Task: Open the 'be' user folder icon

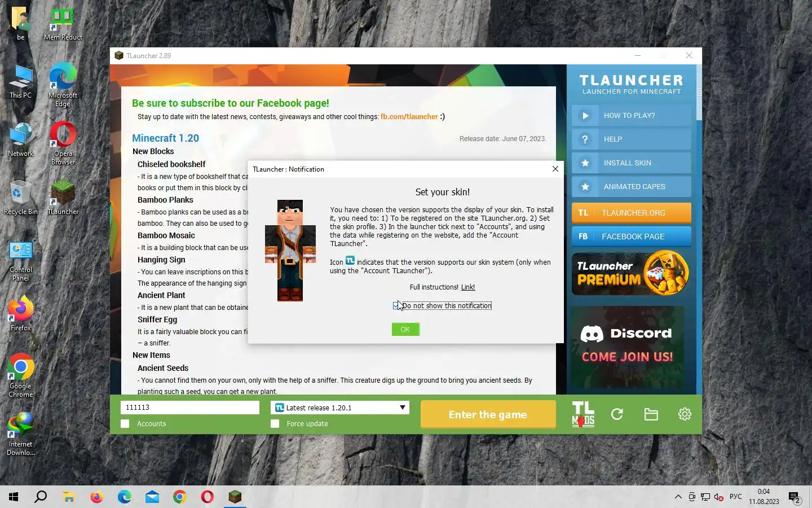Action: click(x=21, y=24)
